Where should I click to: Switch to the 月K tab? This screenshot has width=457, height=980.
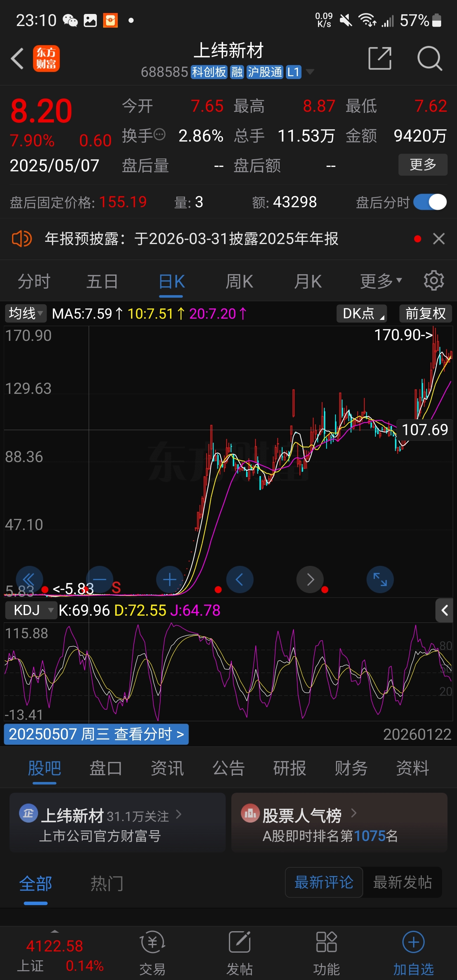coord(308,281)
